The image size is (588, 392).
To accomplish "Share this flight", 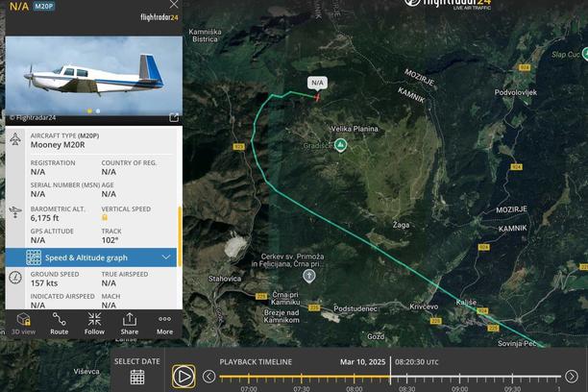I will (x=130, y=324).
